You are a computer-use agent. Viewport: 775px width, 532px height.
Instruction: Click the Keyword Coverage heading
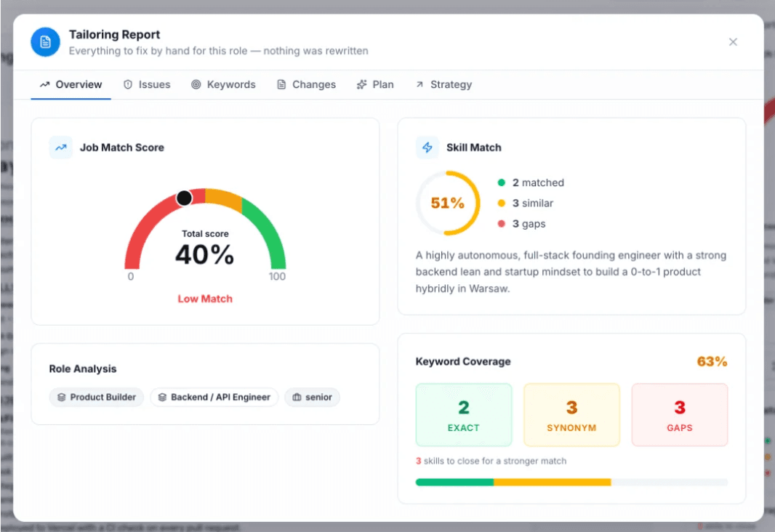coord(463,362)
